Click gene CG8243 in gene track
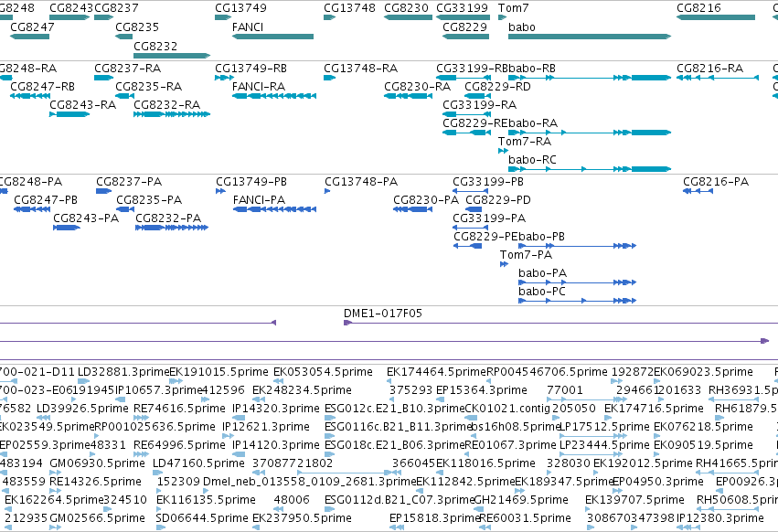Screen dimensions: 778x532 click(x=69, y=17)
